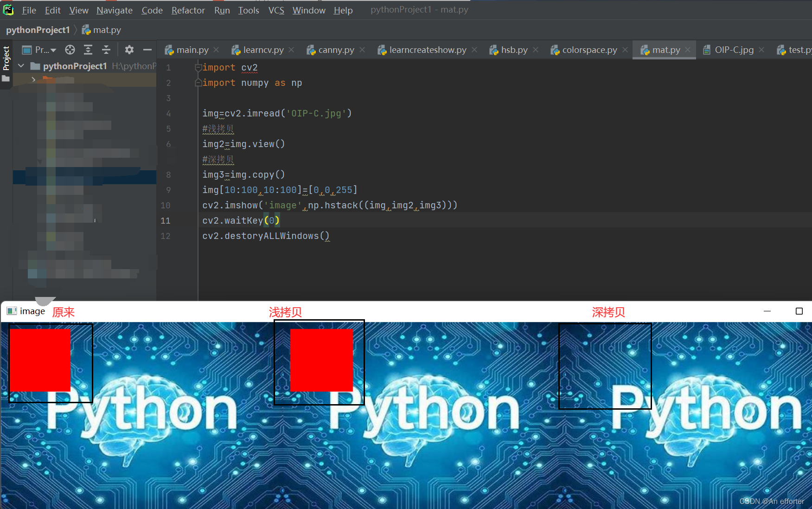The height and width of the screenshot is (509, 812).
Task: Click line number 11 in the gutter
Action: (x=166, y=221)
